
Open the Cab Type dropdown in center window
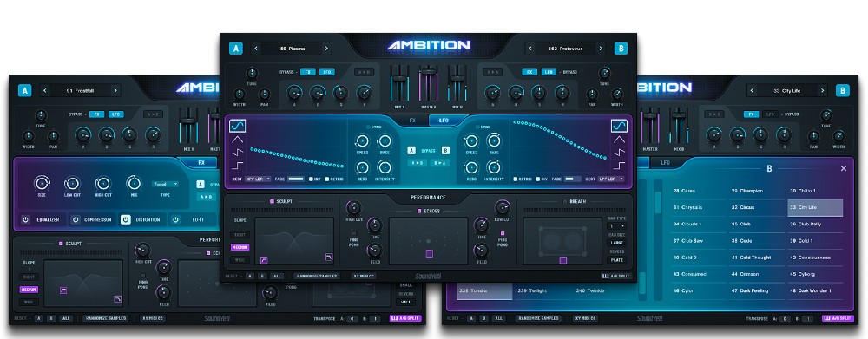[617, 226]
